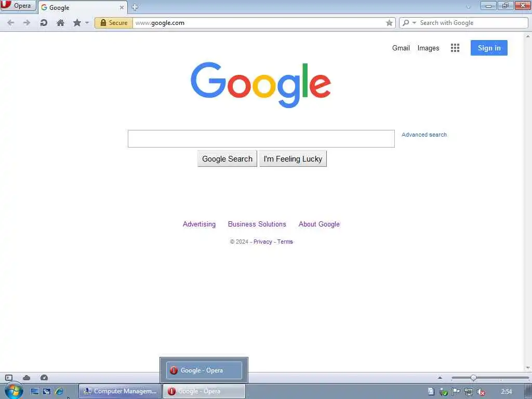This screenshot has width=532, height=399.
Task: Click the Google logo
Action: pos(261,85)
